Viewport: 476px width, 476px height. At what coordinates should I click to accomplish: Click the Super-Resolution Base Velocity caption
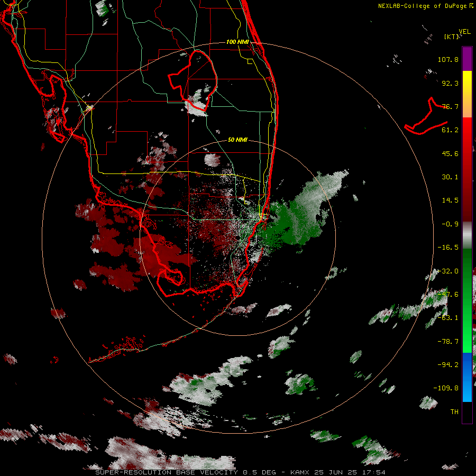241,472
